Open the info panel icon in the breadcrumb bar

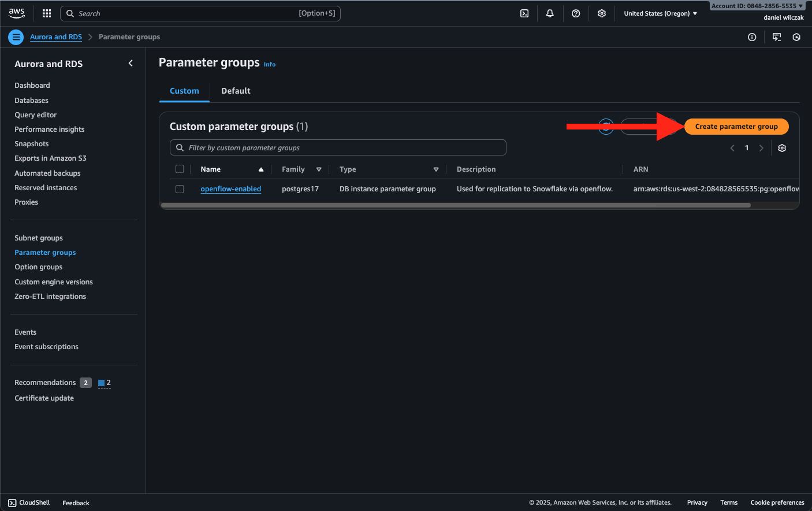pos(752,37)
